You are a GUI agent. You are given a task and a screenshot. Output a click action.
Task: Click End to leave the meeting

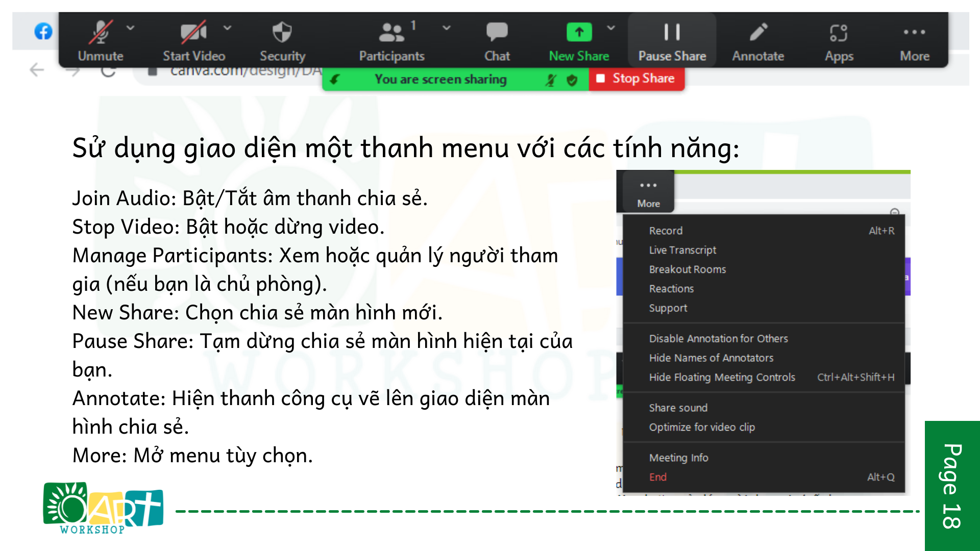tap(657, 477)
